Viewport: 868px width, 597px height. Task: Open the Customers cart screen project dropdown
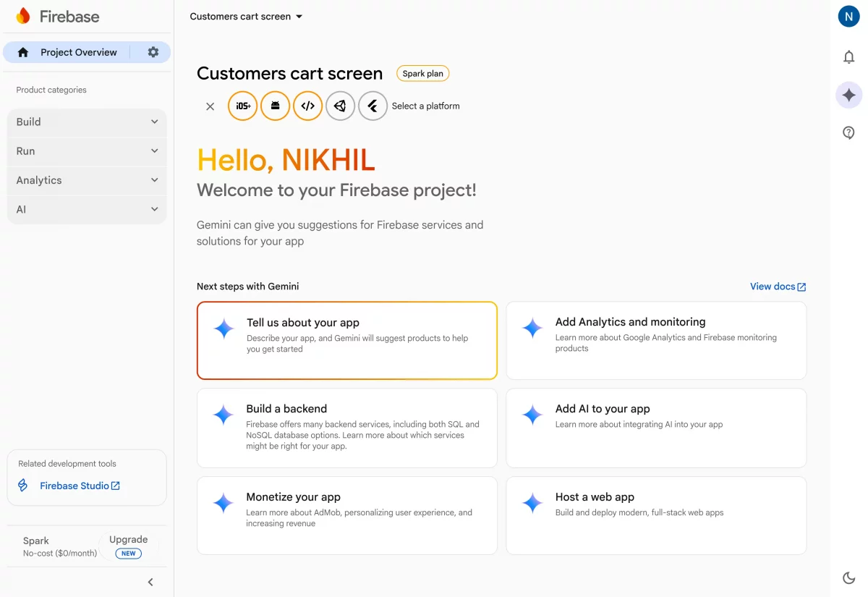246,17
